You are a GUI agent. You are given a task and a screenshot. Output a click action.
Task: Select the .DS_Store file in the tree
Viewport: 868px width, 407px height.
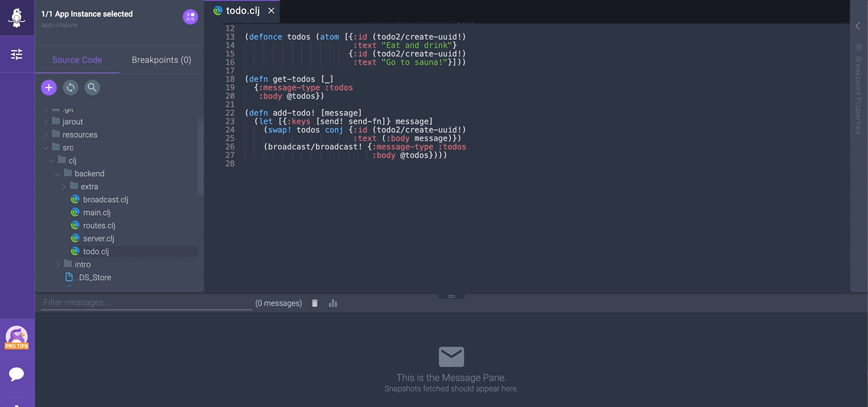pyautogui.click(x=94, y=278)
